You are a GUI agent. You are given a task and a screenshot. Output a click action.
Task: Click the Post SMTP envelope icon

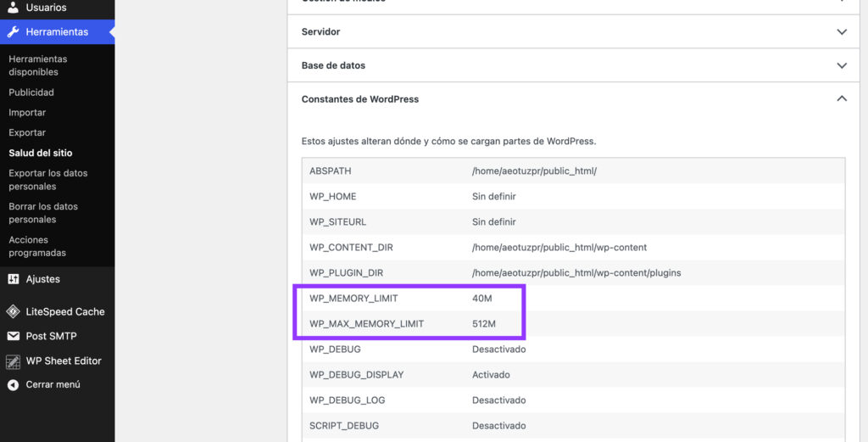[13, 336]
